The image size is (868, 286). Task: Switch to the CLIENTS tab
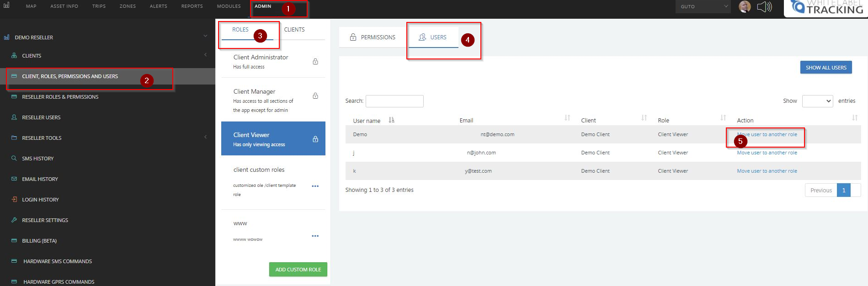point(294,30)
